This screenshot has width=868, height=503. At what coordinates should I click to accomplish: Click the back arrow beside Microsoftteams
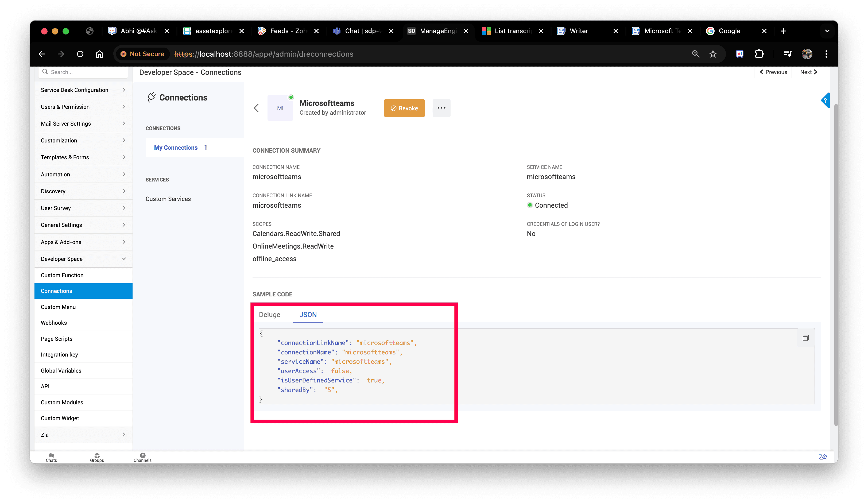[x=256, y=108]
